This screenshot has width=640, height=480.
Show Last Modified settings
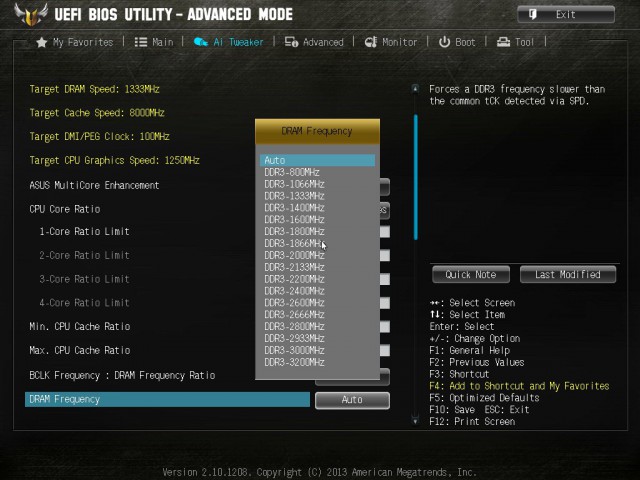tap(568, 274)
